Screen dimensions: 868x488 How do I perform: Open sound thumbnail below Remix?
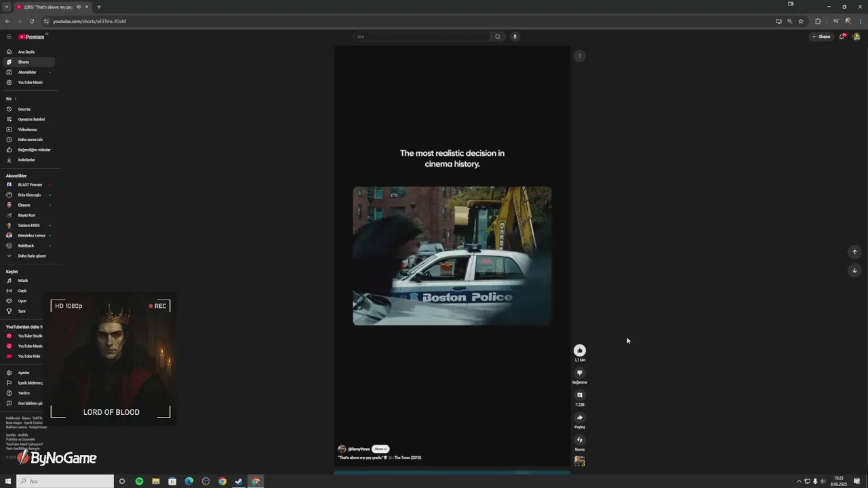580,462
